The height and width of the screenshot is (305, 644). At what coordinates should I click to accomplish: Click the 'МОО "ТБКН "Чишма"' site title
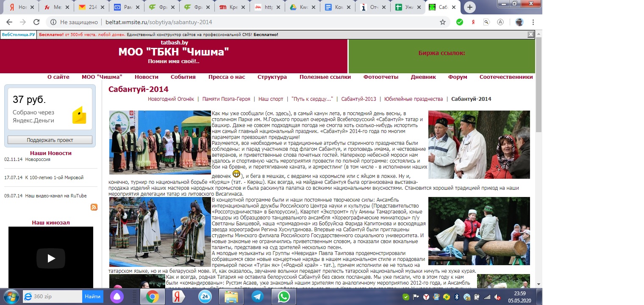(174, 52)
